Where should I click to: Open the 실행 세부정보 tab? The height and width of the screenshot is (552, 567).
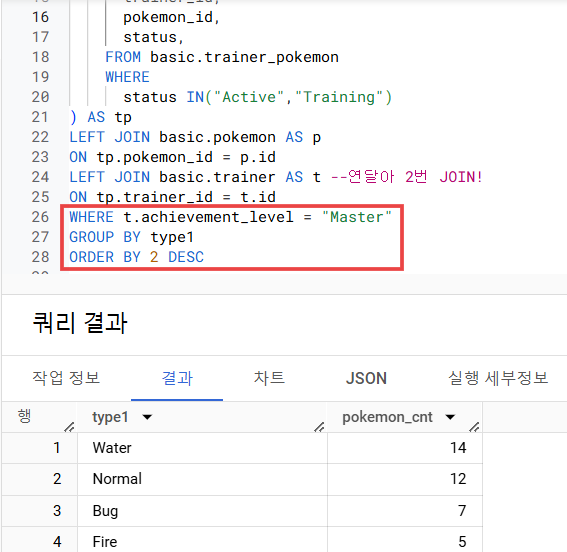point(498,378)
